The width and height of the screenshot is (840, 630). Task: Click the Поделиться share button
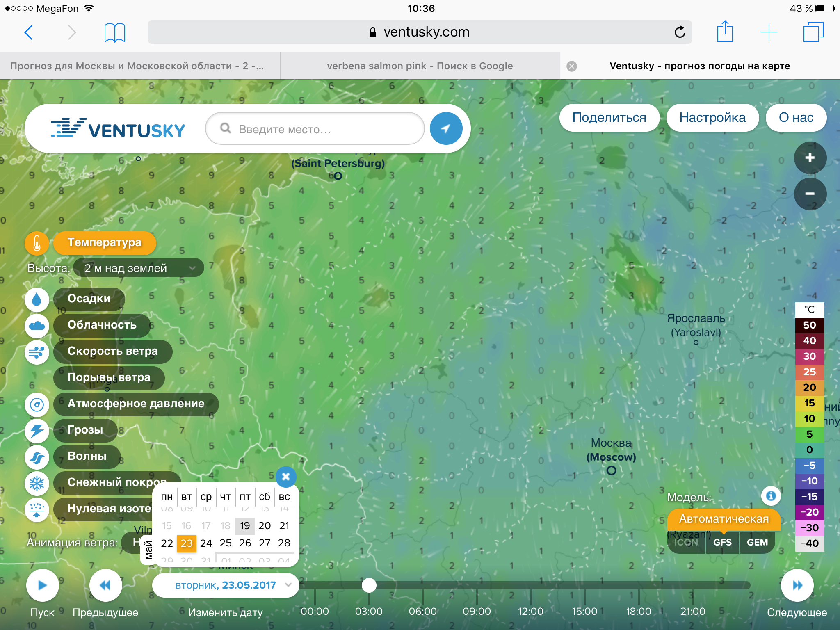point(609,118)
